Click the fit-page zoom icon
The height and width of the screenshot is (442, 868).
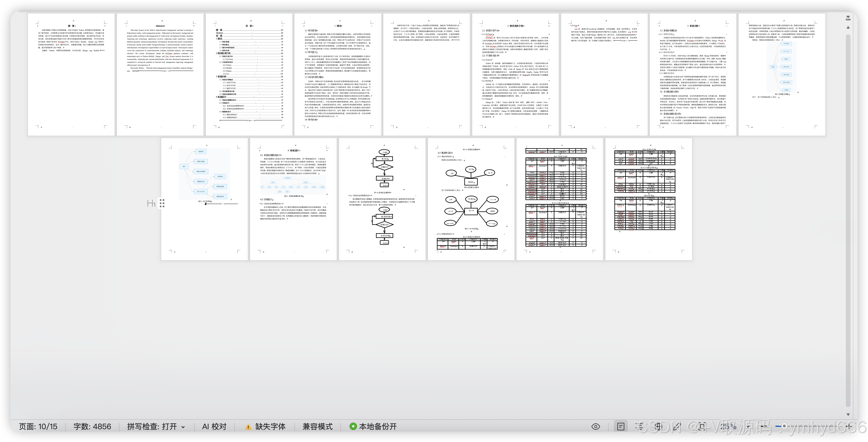point(702,427)
